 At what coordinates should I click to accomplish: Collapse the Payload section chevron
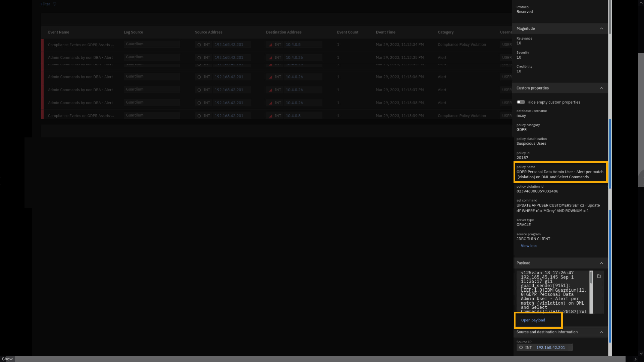click(601, 263)
